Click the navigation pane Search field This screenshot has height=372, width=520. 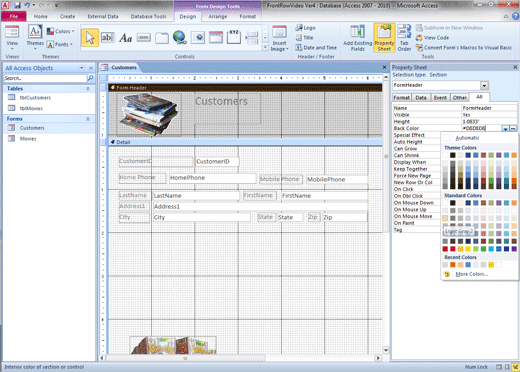click(x=45, y=78)
